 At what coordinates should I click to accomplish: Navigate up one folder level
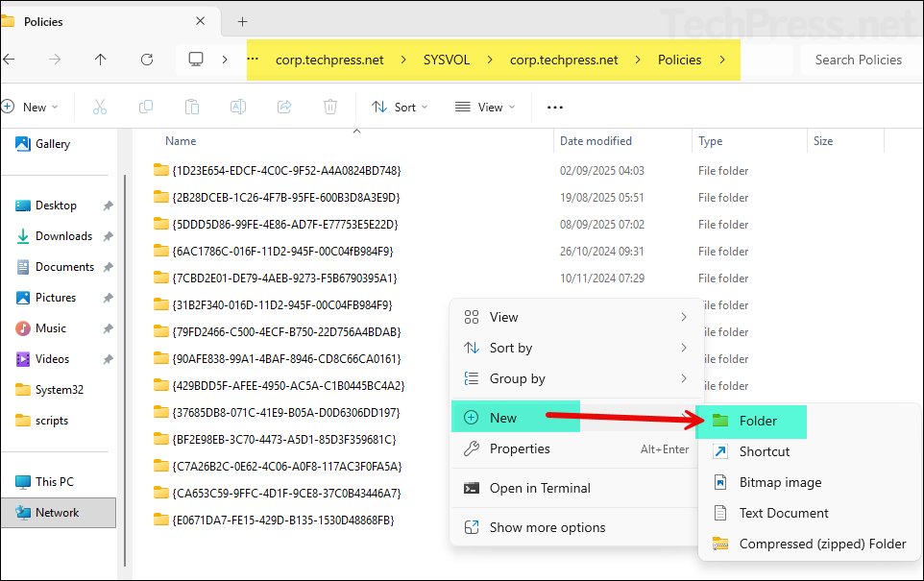[x=100, y=59]
